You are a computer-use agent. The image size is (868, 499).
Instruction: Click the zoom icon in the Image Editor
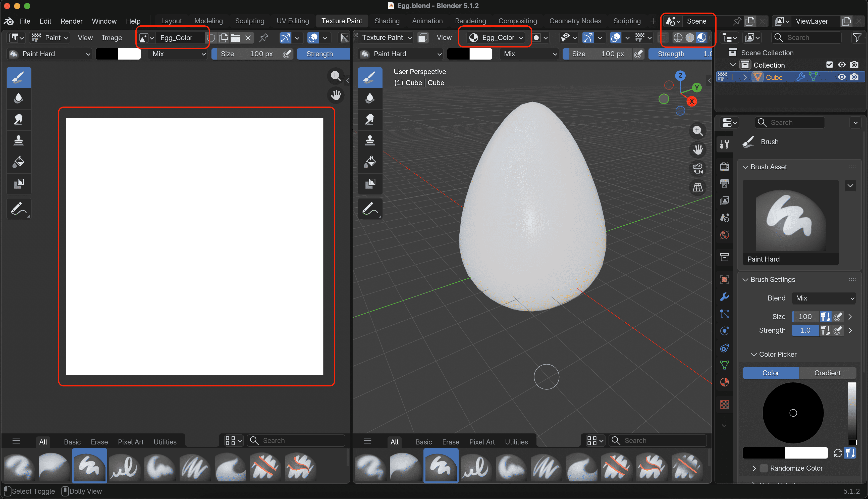click(336, 76)
